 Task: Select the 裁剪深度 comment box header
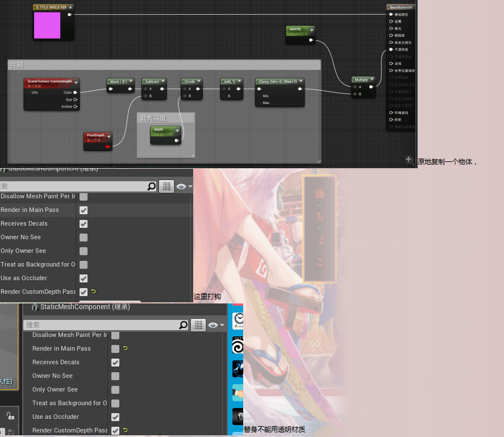(166, 118)
